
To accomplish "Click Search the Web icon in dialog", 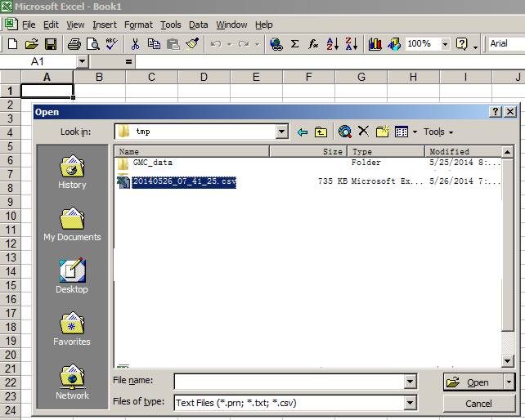I will (x=345, y=132).
